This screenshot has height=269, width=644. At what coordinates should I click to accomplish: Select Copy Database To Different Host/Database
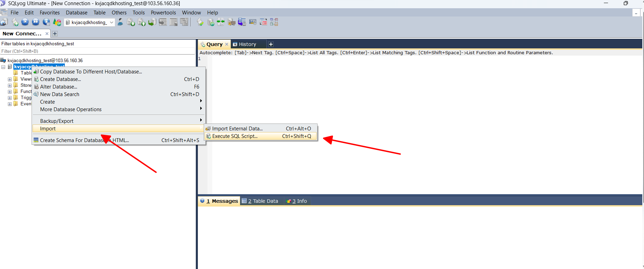click(119, 72)
